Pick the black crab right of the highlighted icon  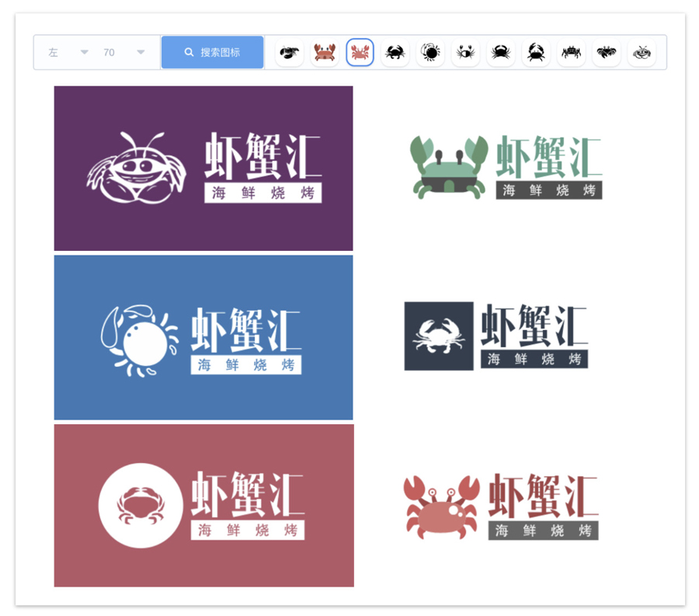pyautogui.click(x=395, y=53)
